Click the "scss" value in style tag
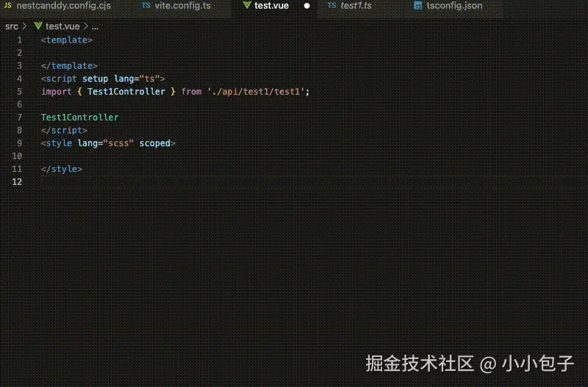The width and height of the screenshot is (588, 387). [x=118, y=143]
